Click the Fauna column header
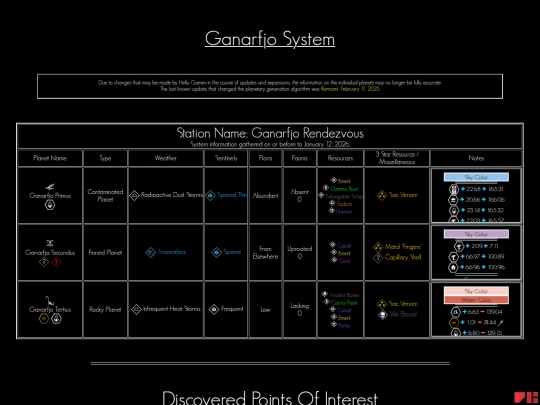 coord(299,158)
